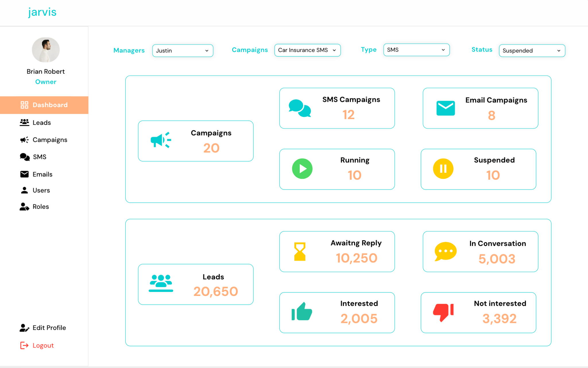Click the Interested thumbs-up icon
The image size is (588, 368).
(302, 312)
